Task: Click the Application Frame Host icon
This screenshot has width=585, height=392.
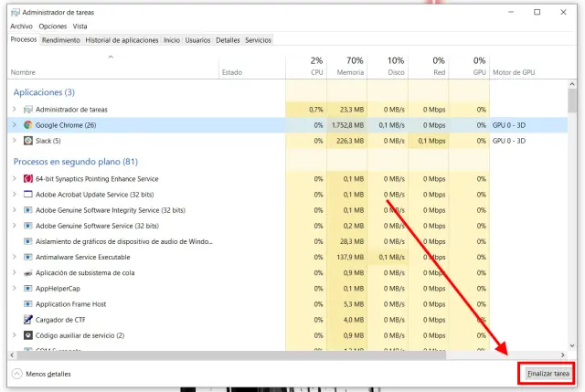Action: [28, 304]
